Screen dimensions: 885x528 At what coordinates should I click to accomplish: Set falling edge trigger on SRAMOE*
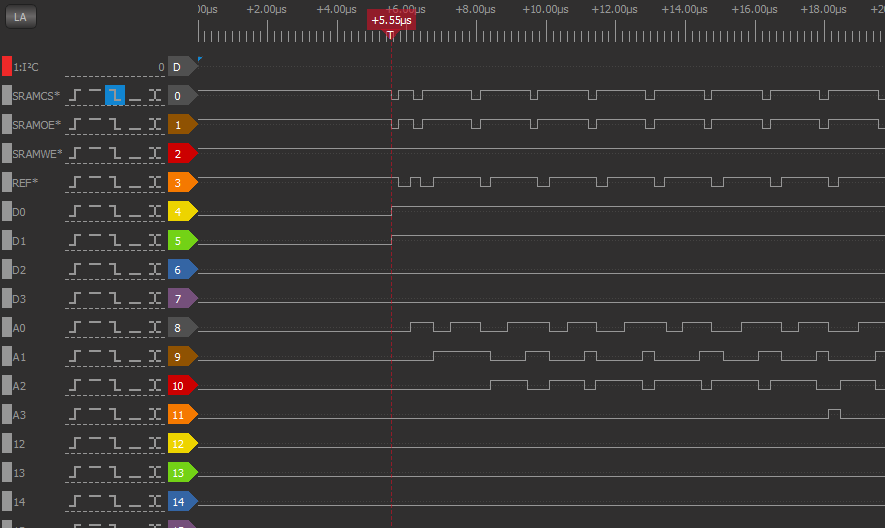pos(115,125)
